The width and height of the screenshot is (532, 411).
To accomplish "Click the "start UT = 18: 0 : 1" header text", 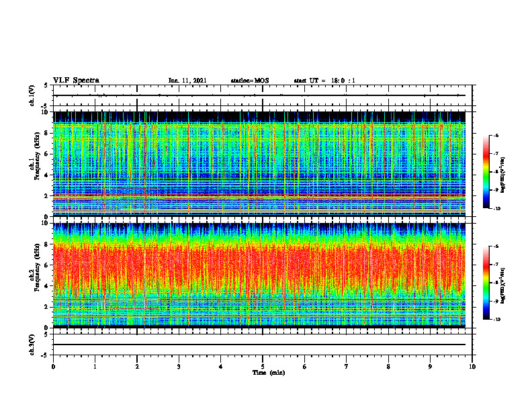I will [324, 81].
